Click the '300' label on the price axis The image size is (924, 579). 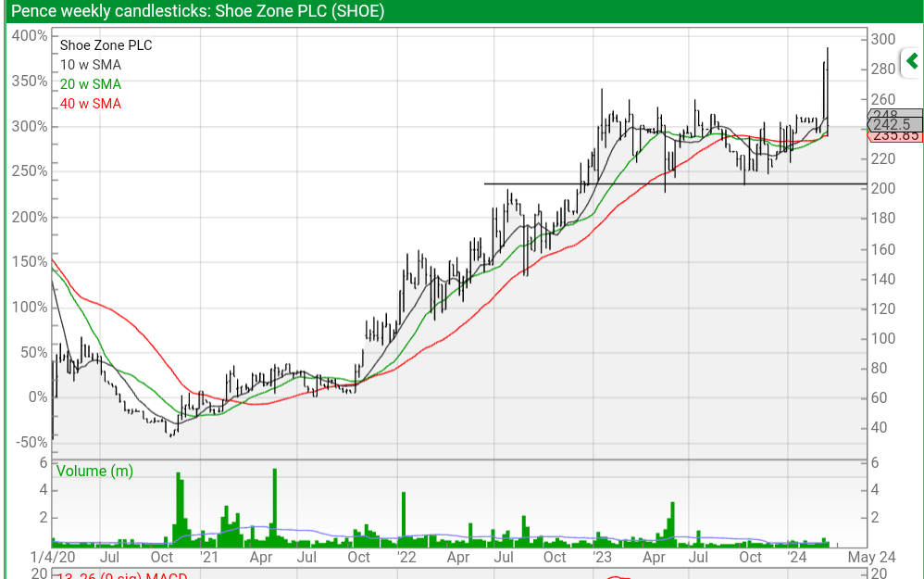coord(882,40)
